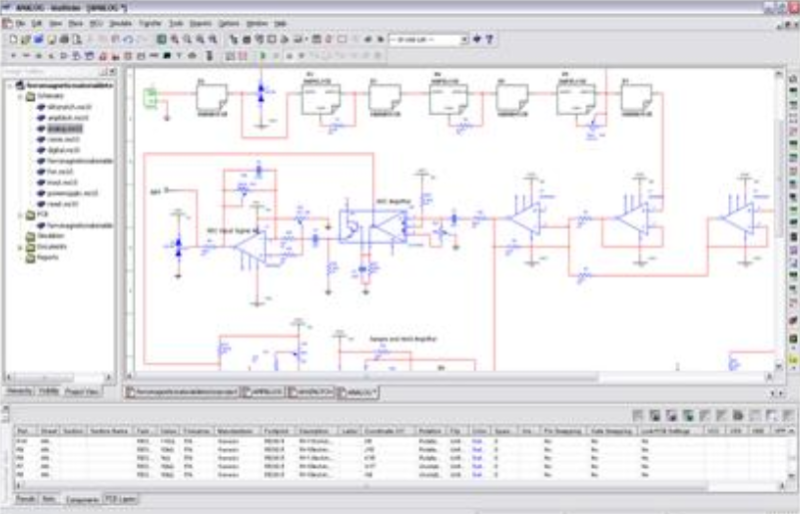
Task: Click the Open file toolbar icon
Action: [x=26, y=39]
